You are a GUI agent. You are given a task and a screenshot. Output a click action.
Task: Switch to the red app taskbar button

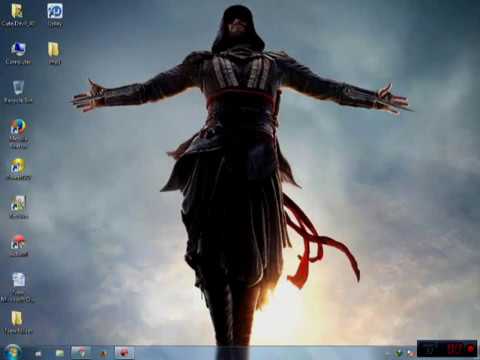(124, 353)
